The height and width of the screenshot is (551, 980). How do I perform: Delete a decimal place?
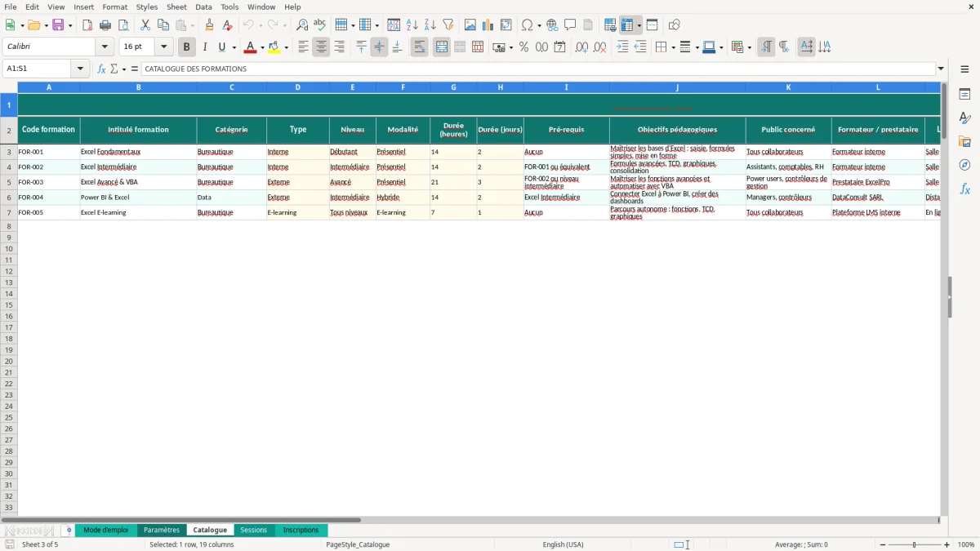[x=599, y=47]
